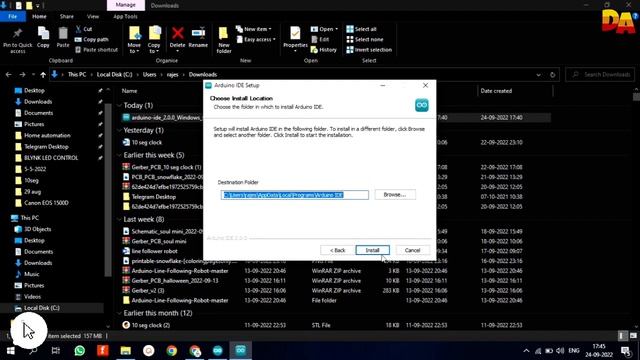
Task: Click the Manage contextual tab
Action: coord(126,5)
